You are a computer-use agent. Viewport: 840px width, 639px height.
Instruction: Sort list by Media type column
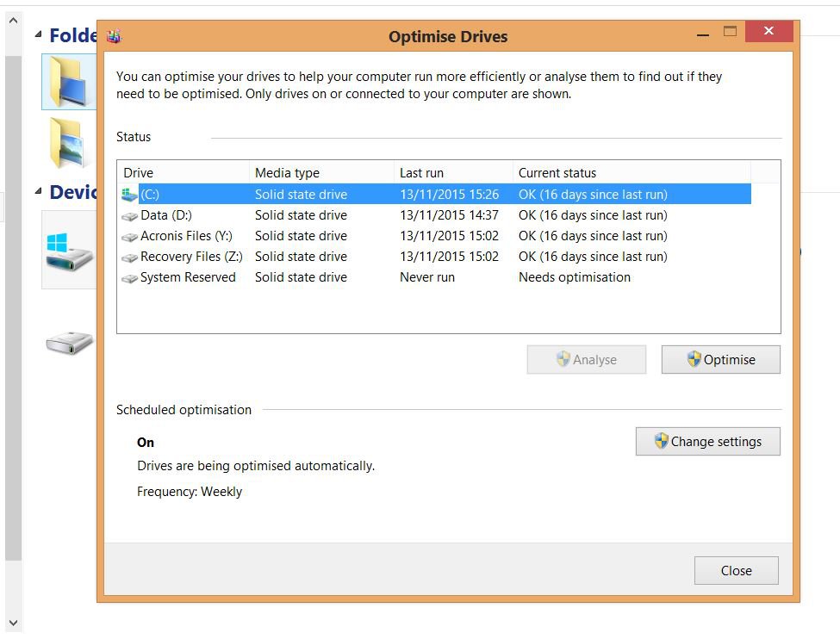320,172
